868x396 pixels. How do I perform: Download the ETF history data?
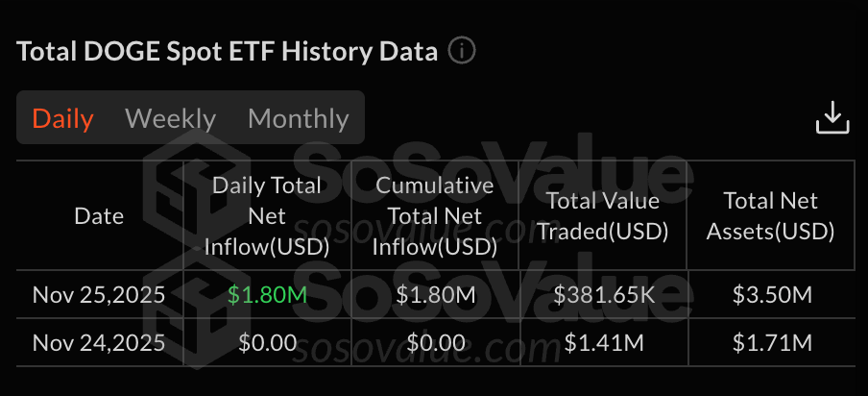832,117
